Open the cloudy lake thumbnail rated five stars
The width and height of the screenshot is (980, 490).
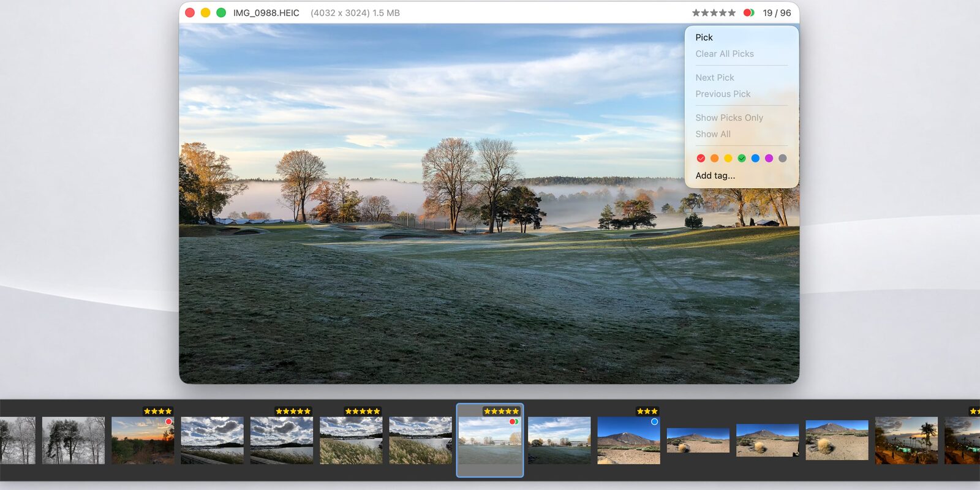coord(282,440)
